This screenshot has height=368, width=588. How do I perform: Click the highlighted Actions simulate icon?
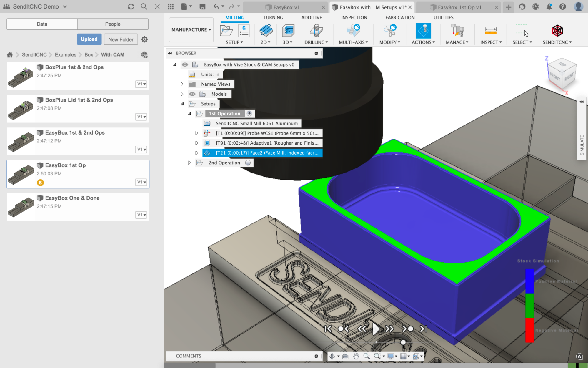click(423, 31)
